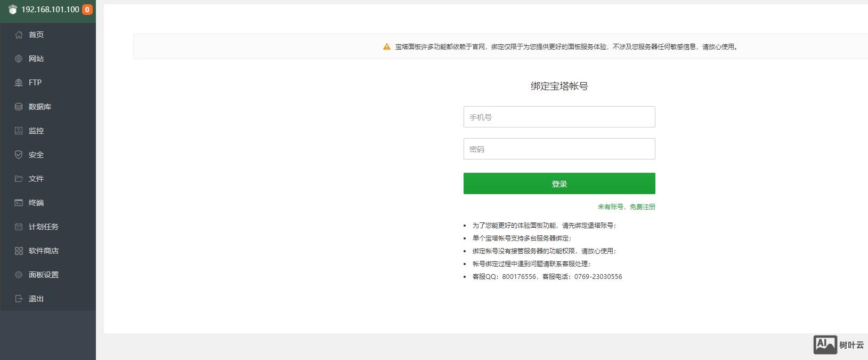Image resolution: width=868 pixels, height=360 pixels.
Task: Focus the 密码 password field
Action: 559,149
